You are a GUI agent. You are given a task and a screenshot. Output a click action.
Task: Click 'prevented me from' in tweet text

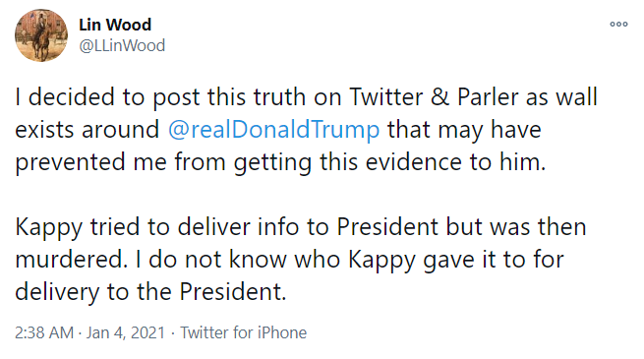tap(120, 162)
